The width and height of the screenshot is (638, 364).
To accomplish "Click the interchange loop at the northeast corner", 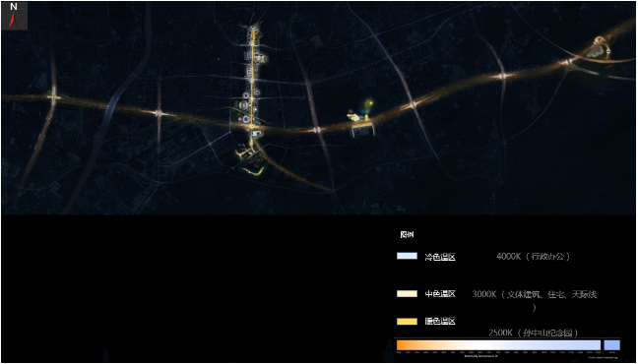I will [601, 48].
